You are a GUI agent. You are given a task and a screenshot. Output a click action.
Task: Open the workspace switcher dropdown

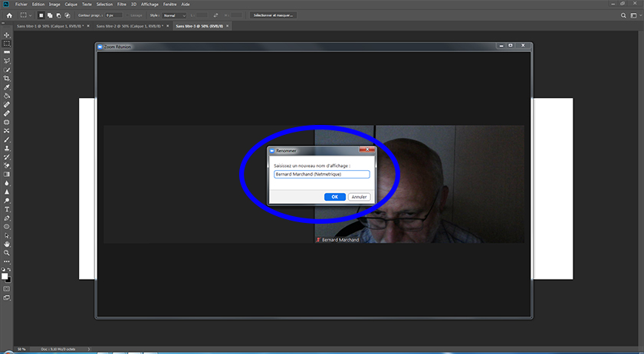[x=636, y=15]
